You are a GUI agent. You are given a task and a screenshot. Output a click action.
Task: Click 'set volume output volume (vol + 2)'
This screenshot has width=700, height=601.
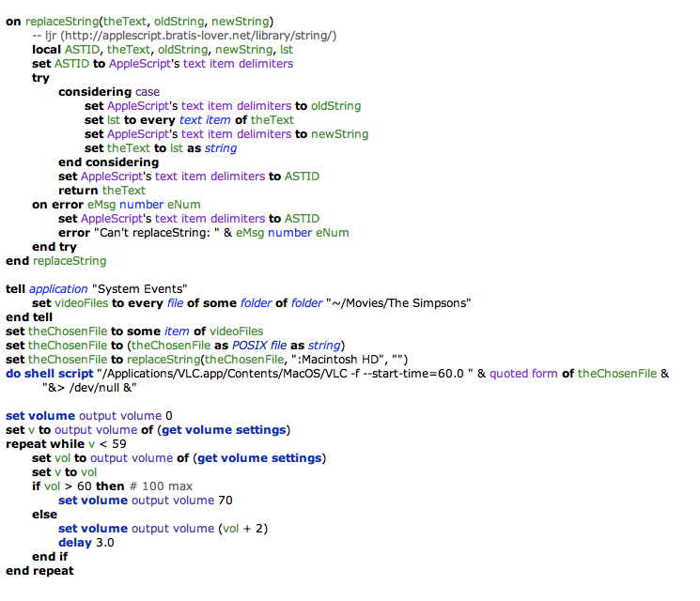pyautogui.click(x=163, y=529)
